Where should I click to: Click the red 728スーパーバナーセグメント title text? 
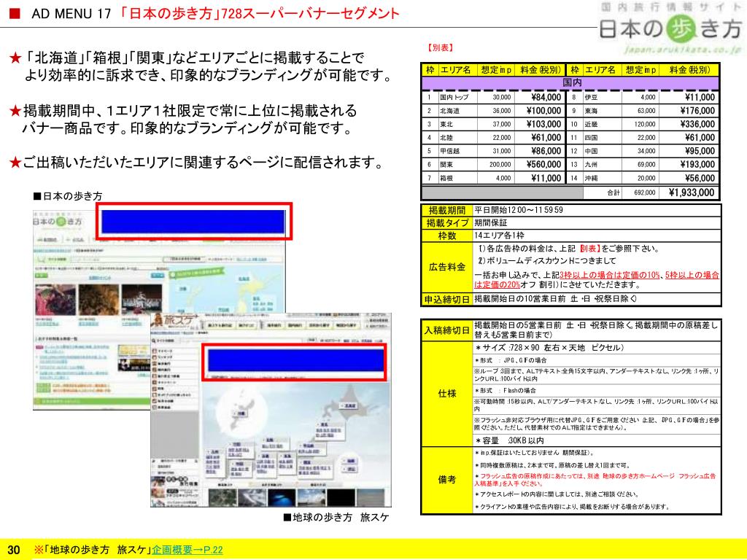coord(311,13)
